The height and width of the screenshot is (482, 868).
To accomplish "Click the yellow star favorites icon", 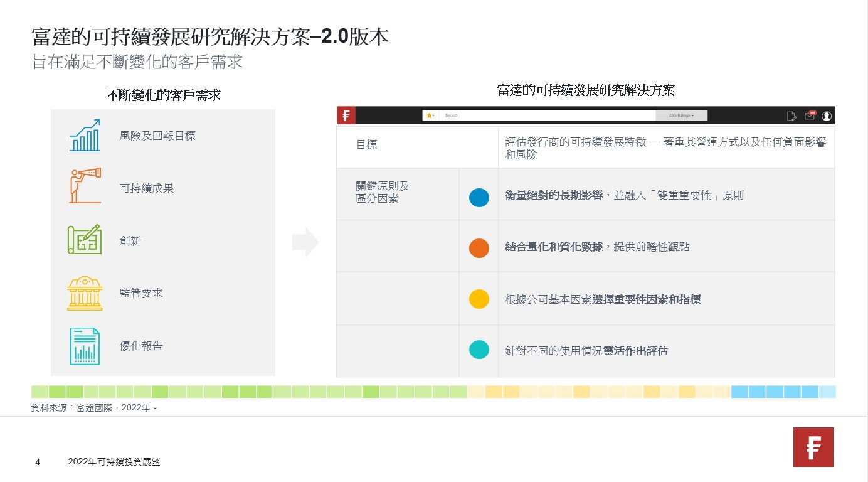I will (428, 115).
